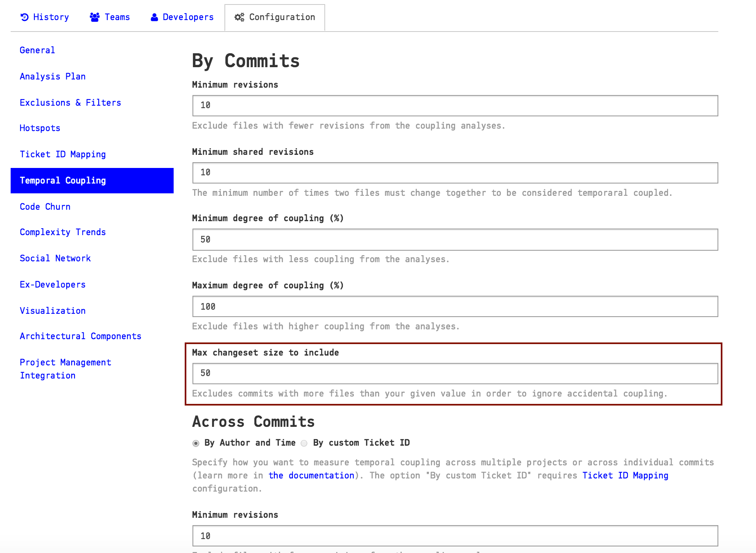Click the History clock icon
Image resolution: width=756 pixels, height=553 pixels.
coord(24,17)
